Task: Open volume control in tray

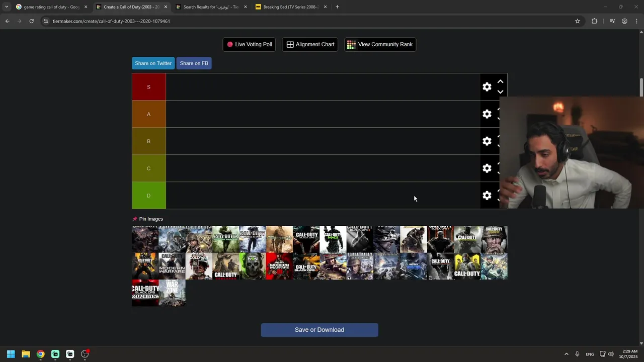Action: [611, 354]
